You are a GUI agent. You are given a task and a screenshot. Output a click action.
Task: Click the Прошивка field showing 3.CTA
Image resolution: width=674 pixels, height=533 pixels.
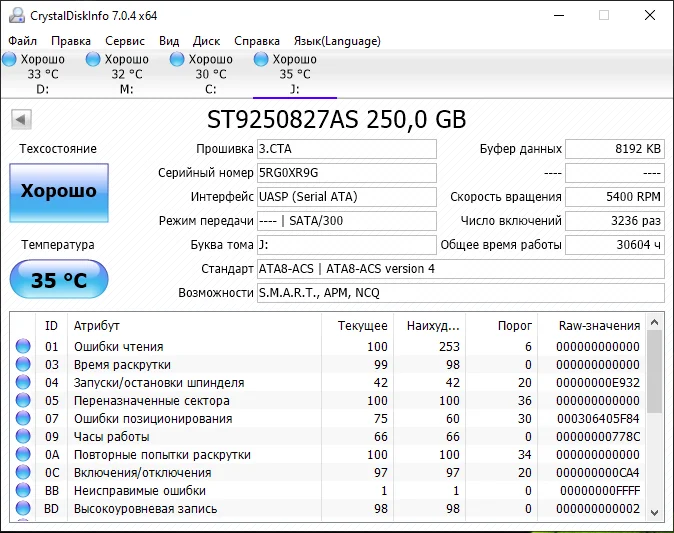click(x=346, y=149)
